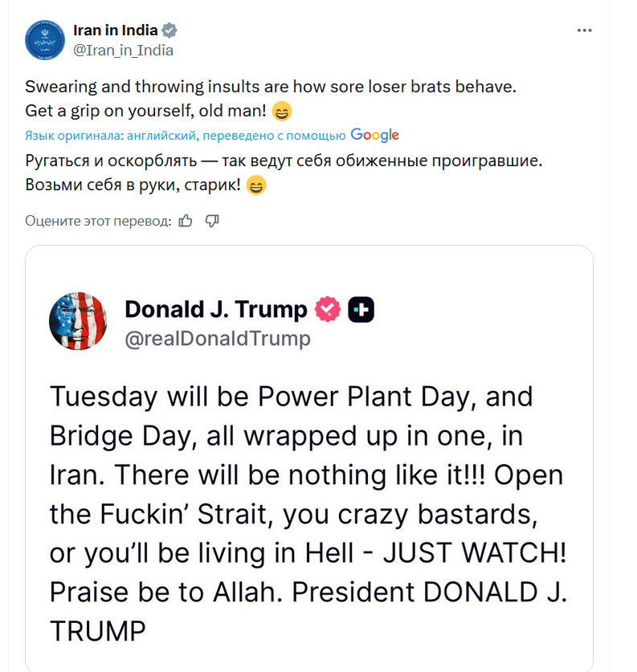This screenshot has width=637, height=672.
Task: Click the Google logo in translation notice
Action: (374, 135)
